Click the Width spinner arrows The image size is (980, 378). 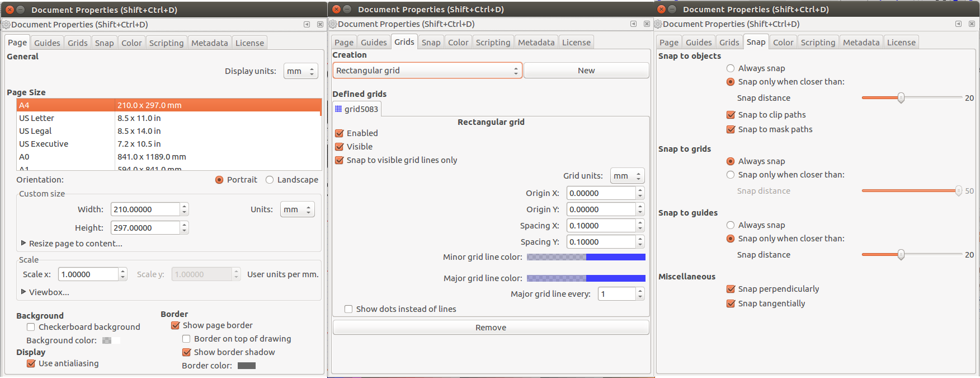(x=184, y=209)
